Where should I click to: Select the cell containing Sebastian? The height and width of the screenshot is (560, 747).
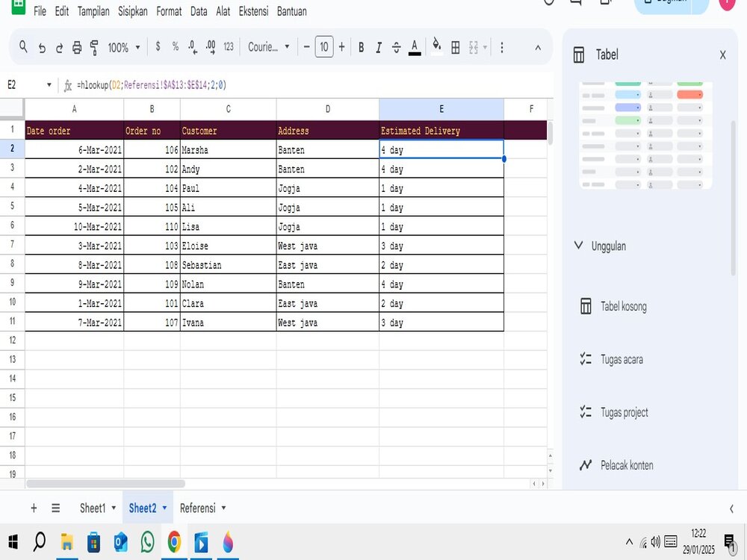coord(228,265)
